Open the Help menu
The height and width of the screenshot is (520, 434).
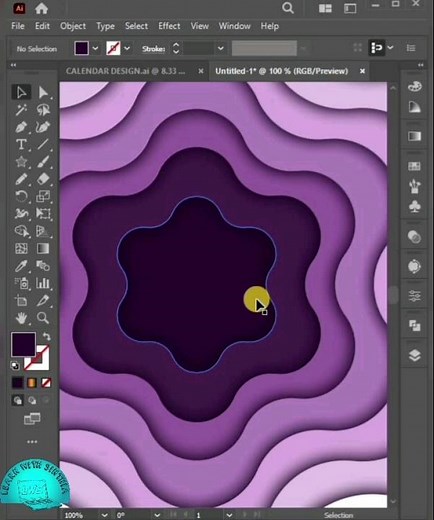pos(270,26)
